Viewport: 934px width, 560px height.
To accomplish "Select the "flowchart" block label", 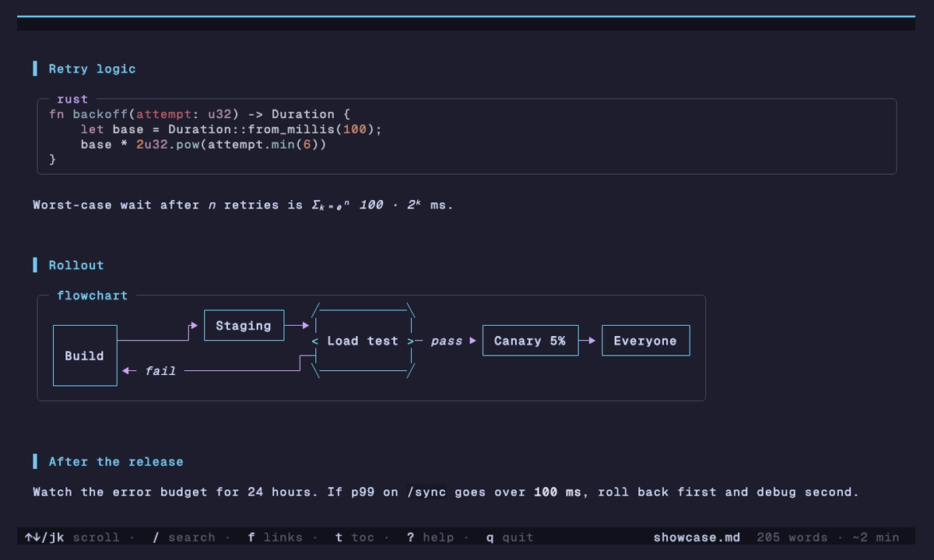I will pos(92,296).
